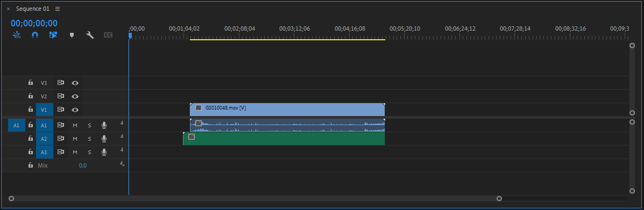Toggle insert sequences as nests icon
644x210 pixels.
pyautogui.click(x=17, y=35)
